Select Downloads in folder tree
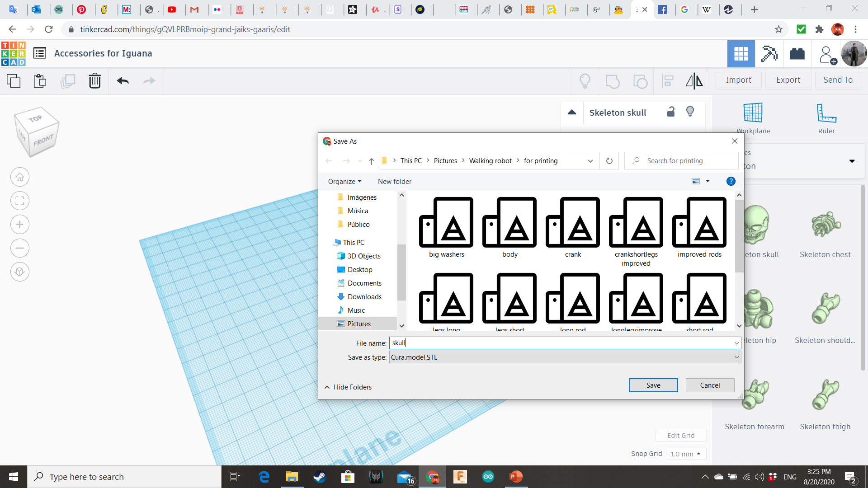 coord(364,297)
